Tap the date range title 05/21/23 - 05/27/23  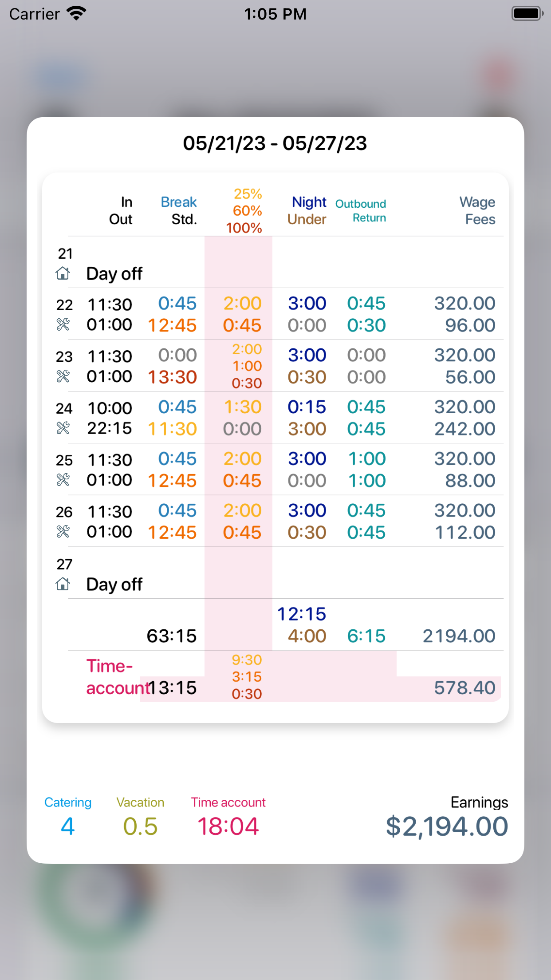275,143
